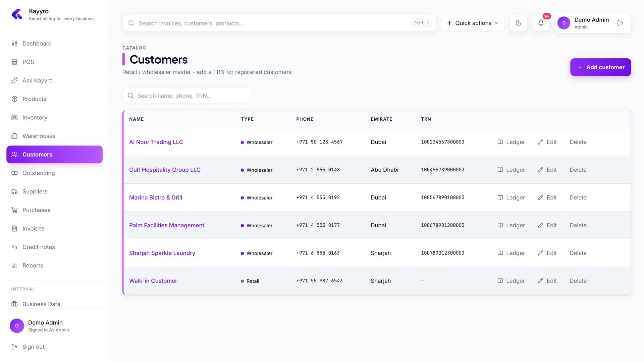Click the Add customer button
Screen dimensions: 644x362
click(600, 67)
